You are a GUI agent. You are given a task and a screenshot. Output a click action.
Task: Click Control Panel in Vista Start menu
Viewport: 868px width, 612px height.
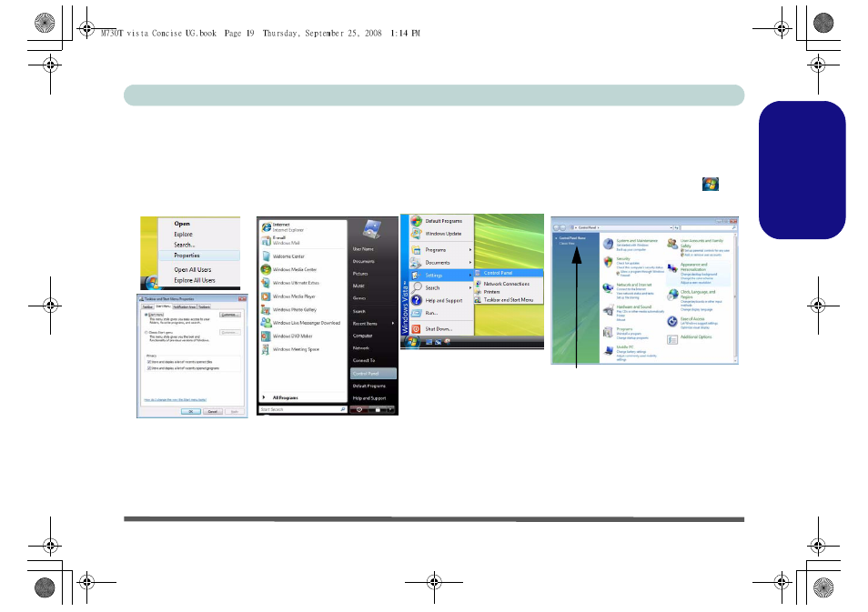(374, 374)
